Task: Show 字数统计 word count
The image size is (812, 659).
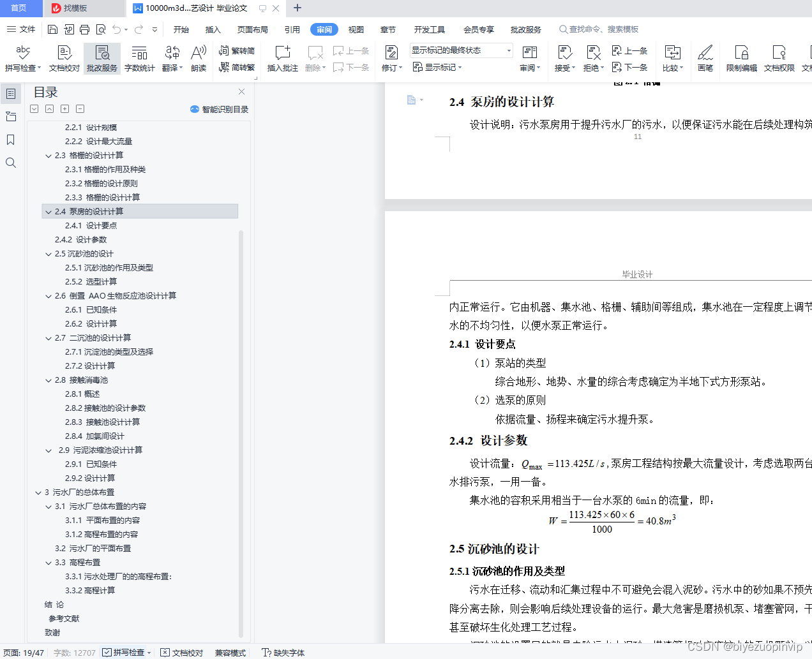Action: 139,58
